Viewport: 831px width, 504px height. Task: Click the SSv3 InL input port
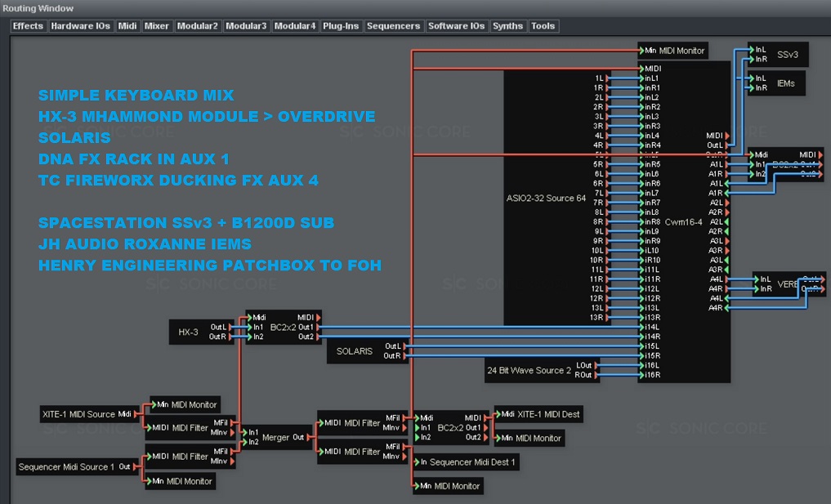point(752,50)
